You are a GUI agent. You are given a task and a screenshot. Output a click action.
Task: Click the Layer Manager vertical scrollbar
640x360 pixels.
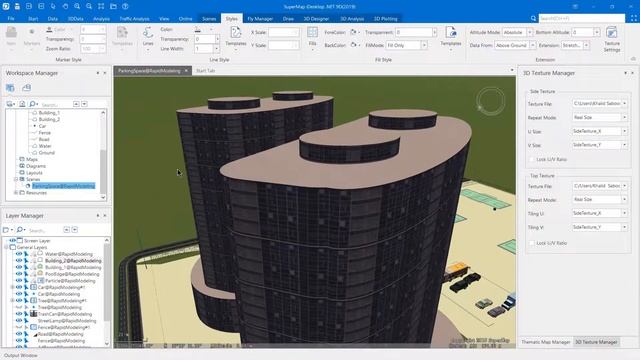coord(107,291)
